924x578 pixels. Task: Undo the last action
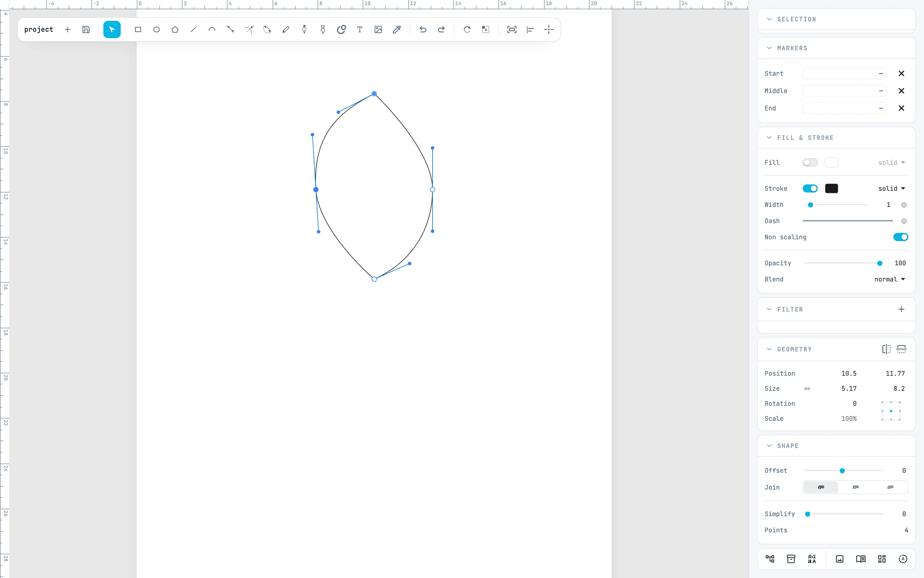tap(423, 29)
